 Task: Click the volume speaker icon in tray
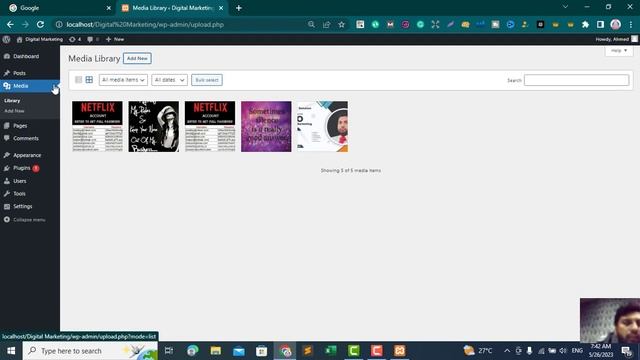pos(563,351)
